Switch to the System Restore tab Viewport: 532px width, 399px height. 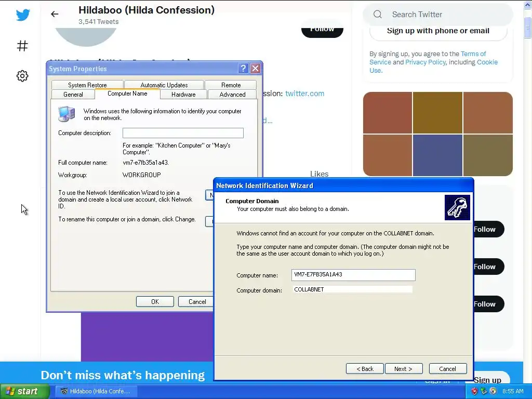click(87, 85)
